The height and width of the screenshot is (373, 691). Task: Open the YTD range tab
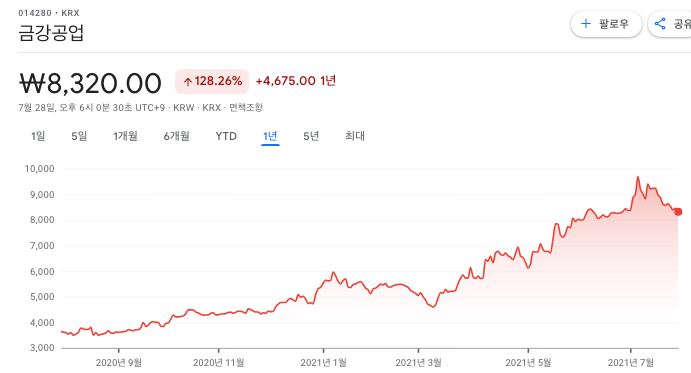pyautogui.click(x=226, y=136)
